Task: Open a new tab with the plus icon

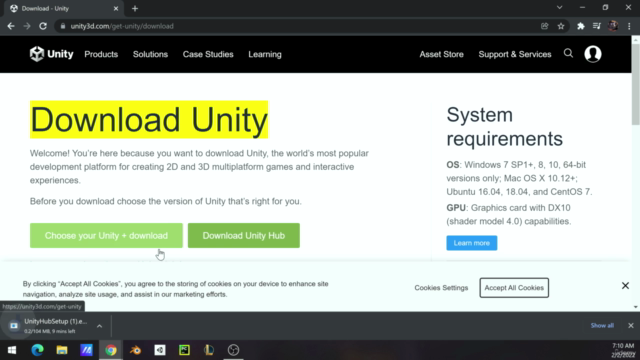Action: (135, 9)
